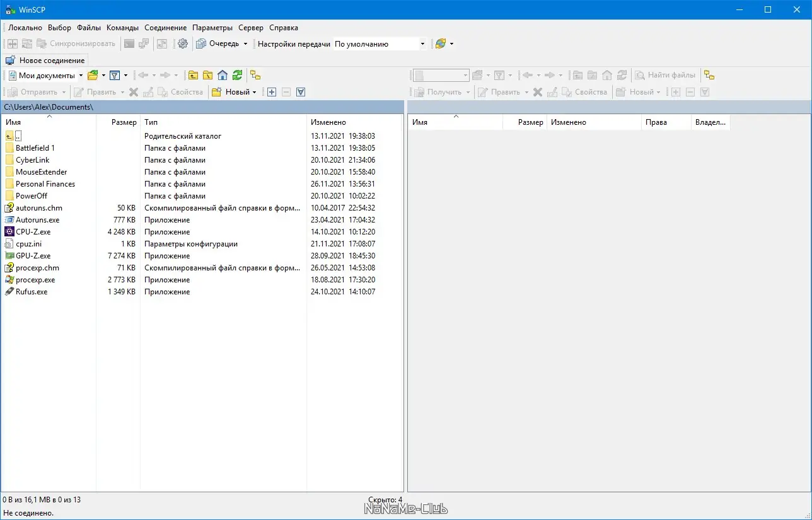Click the GPU-Z.exe file icon
The height and width of the screenshot is (520, 812).
click(9, 256)
